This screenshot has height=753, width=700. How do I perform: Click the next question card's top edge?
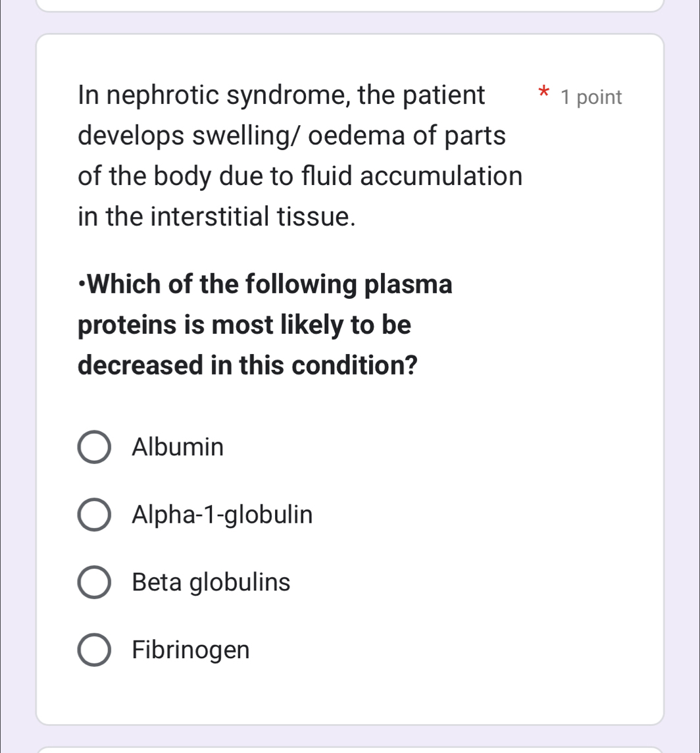point(349,749)
